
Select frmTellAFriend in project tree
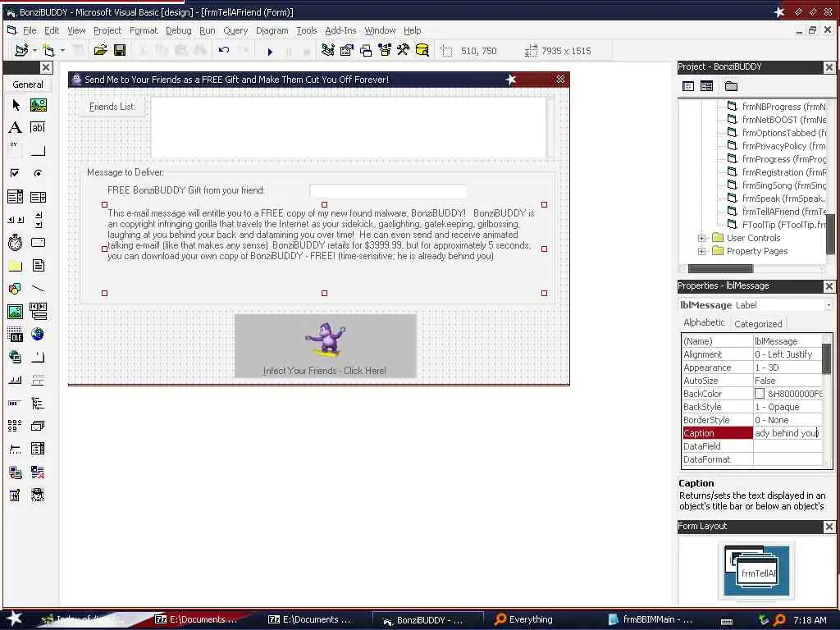pyautogui.click(x=778, y=212)
